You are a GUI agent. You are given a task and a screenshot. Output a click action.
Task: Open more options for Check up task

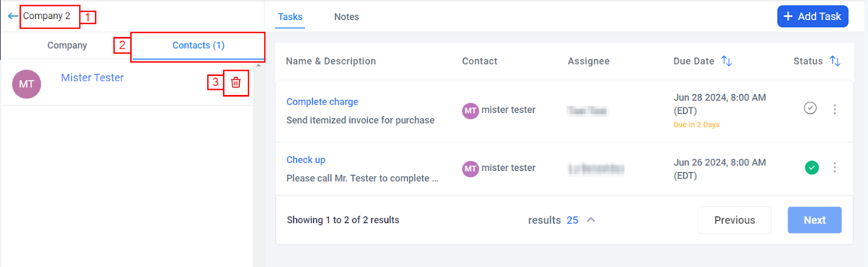pyautogui.click(x=834, y=167)
